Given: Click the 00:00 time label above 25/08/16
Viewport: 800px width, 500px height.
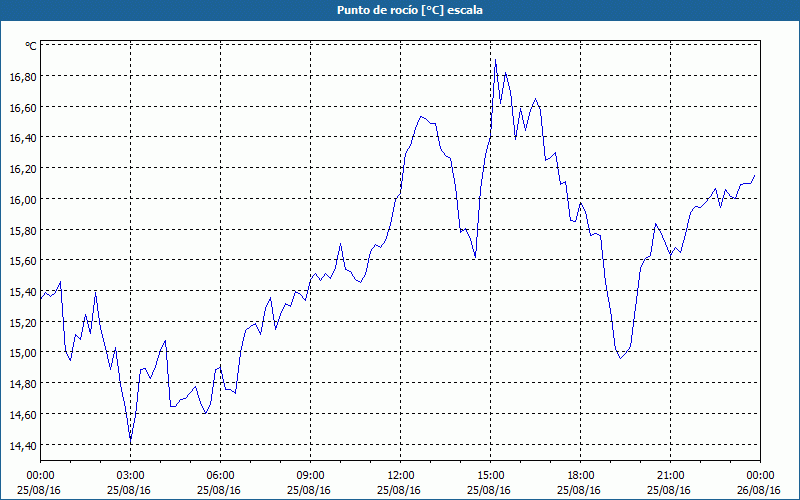Looking at the screenshot, I should click(40, 476).
